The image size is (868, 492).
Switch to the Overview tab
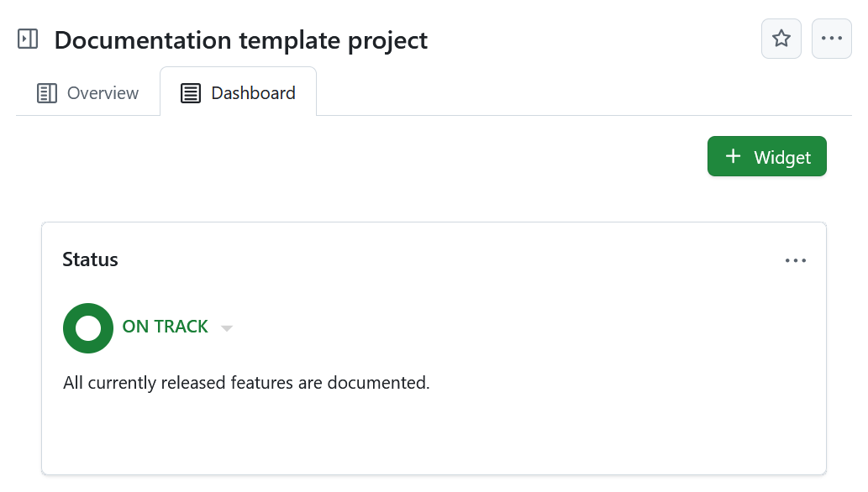pos(87,93)
